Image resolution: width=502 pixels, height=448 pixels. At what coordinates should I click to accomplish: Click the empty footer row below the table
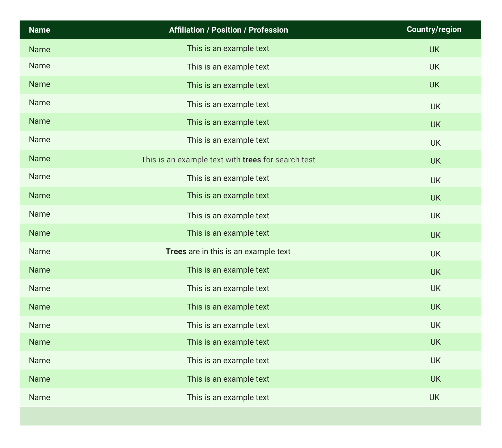[x=250, y=416]
